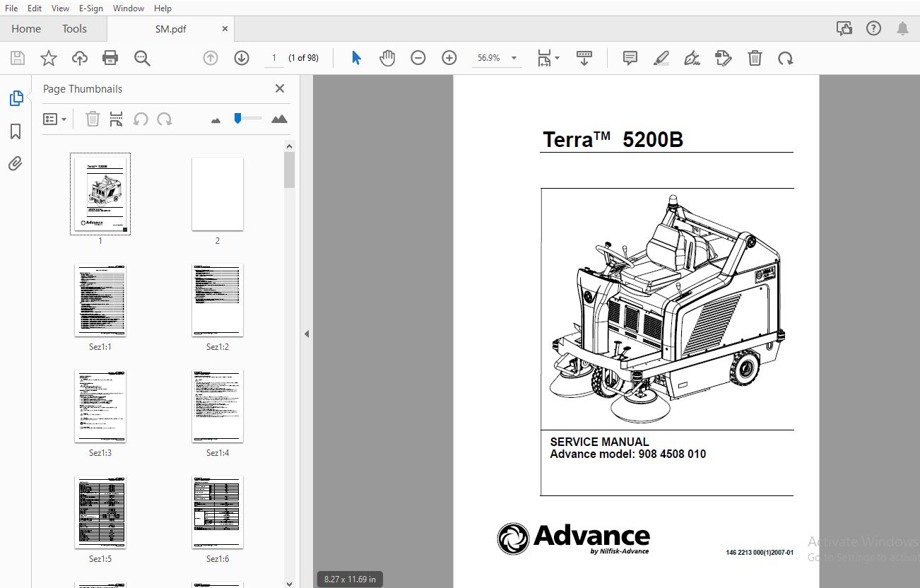
Task: Click the fit page scrolling icon
Action: point(544,58)
